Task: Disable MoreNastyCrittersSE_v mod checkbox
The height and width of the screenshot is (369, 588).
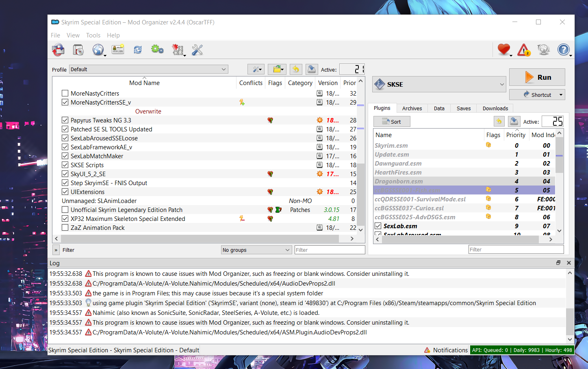Action: click(65, 103)
